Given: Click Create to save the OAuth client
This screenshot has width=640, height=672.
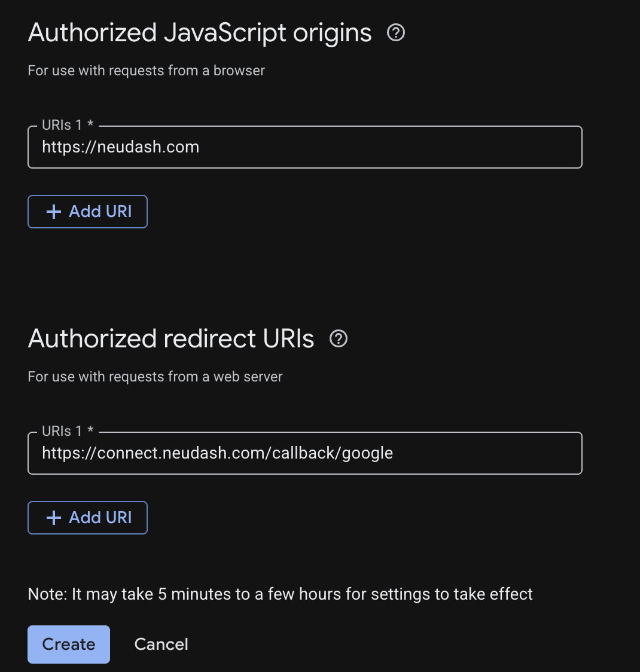Looking at the screenshot, I should click(68, 644).
